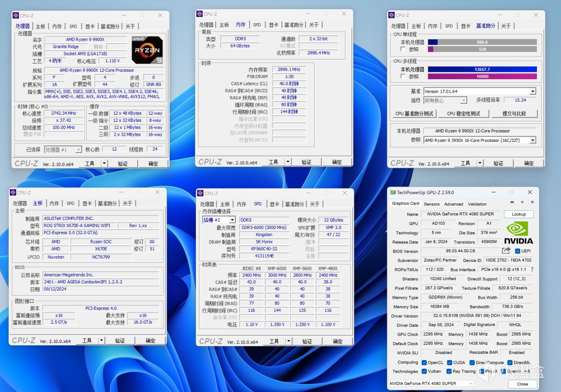Click the AMD Ryzen 9 9900X name field

coord(85,39)
